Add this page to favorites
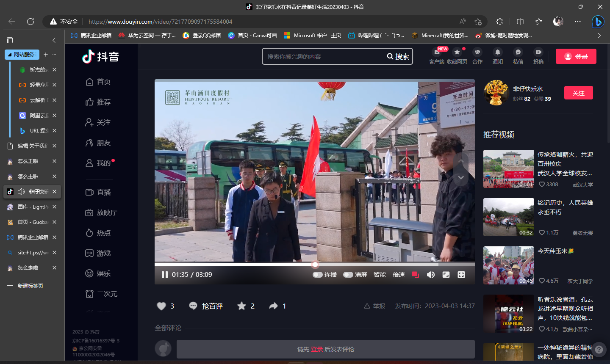 [x=478, y=22]
